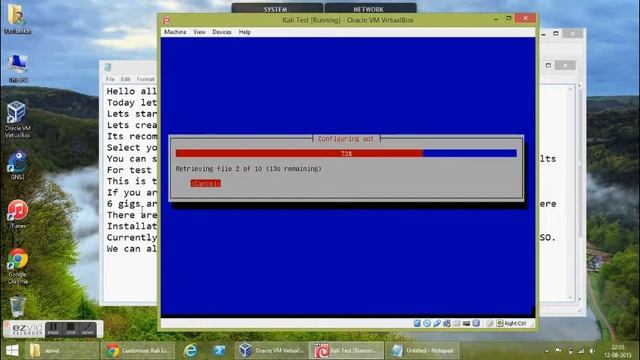Image resolution: width=640 pixels, height=360 pixels.
Task: Open the folder window taskbar button
Action: pos(61,351)
